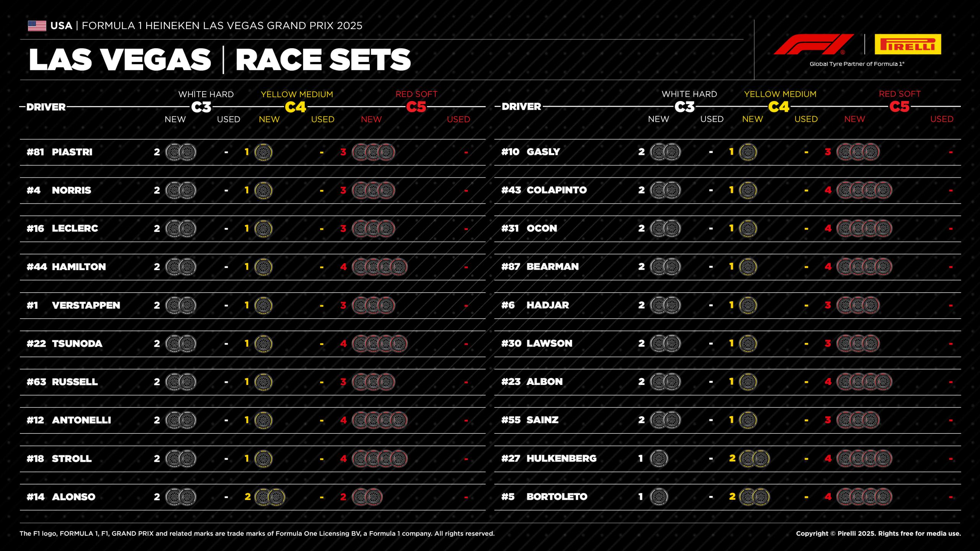Click Colapinto's red soft tyre set

pyautogui.click(x=864, y=190)
